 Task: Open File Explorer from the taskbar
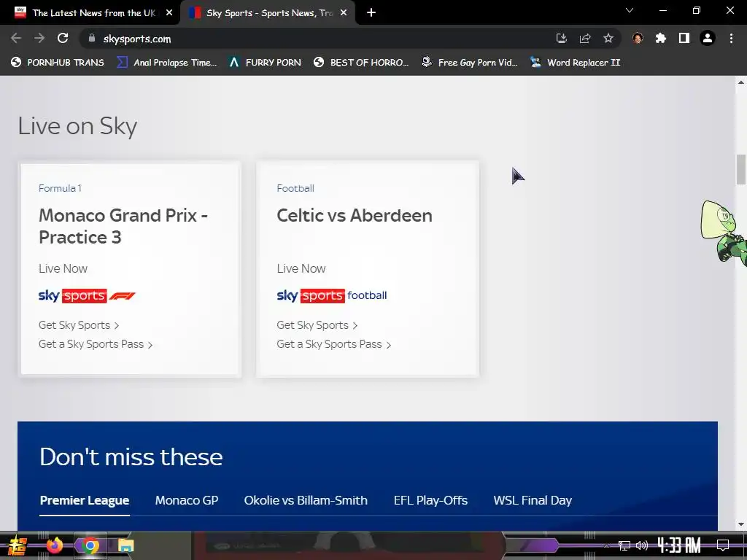tap(125, 545)
